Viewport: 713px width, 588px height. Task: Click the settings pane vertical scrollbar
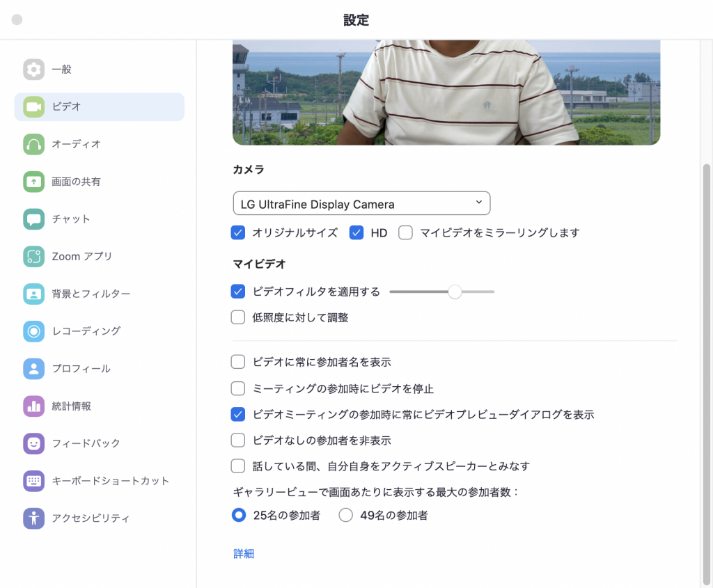pyautogui.click(x=706, y=374)
